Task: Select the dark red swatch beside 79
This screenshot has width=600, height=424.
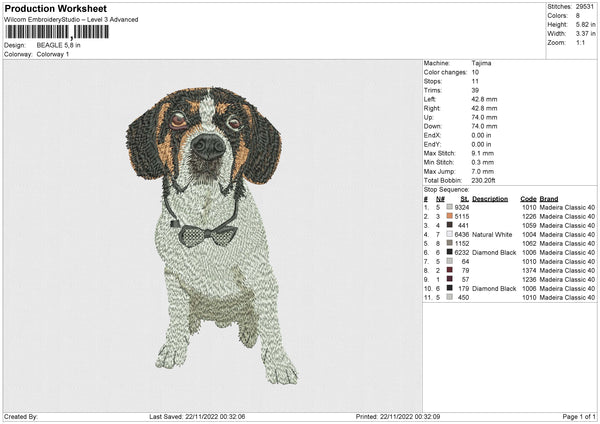Action: tap(450, 270)
